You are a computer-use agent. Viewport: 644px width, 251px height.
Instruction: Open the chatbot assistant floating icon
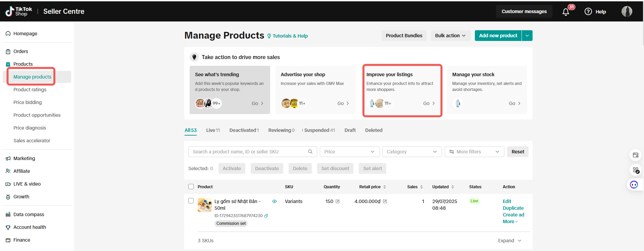coord(634,185)
